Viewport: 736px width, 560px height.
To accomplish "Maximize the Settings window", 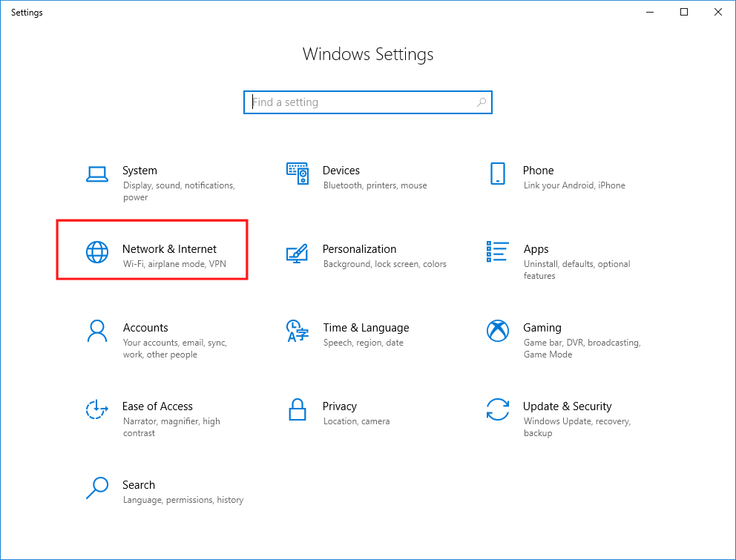I will click(684, 12).
